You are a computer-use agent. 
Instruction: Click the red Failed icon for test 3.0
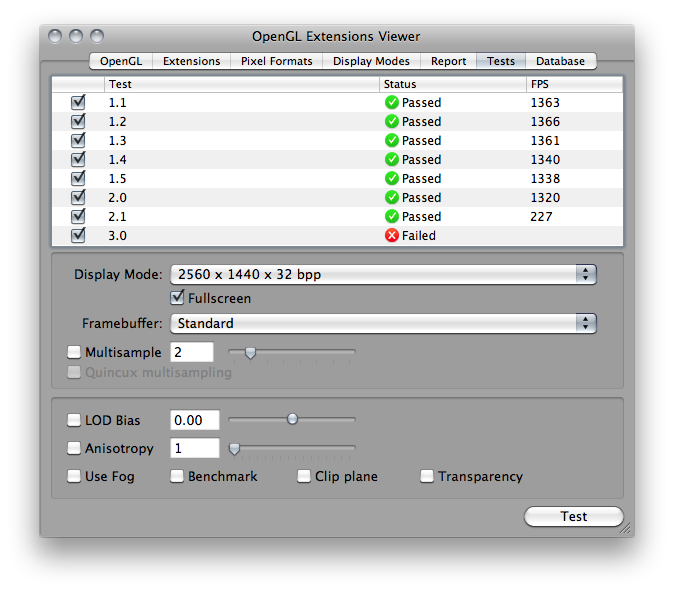pyautogui.click(x=392, y=235)
